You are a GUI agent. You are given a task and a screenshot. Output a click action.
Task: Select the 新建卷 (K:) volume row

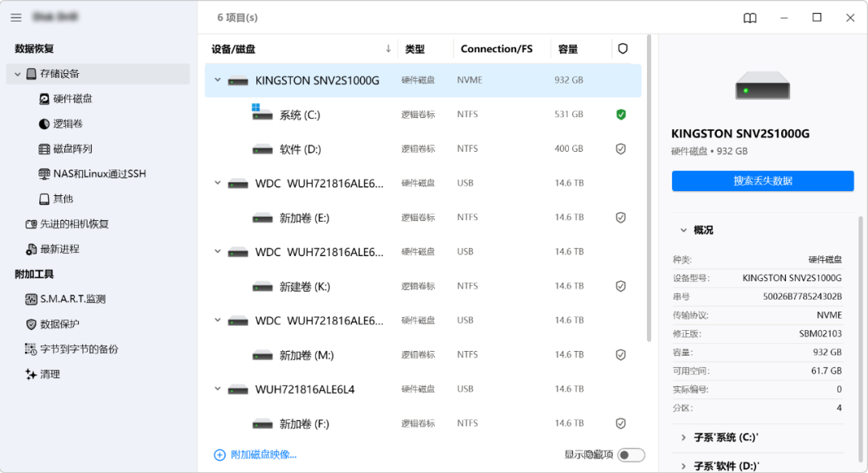pyautogui.click(x=423, y=286)
